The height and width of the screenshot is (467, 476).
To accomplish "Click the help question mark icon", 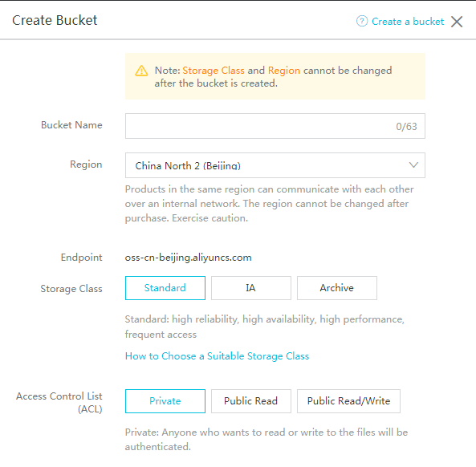I will pyautogui.click(x=361, y=21).
